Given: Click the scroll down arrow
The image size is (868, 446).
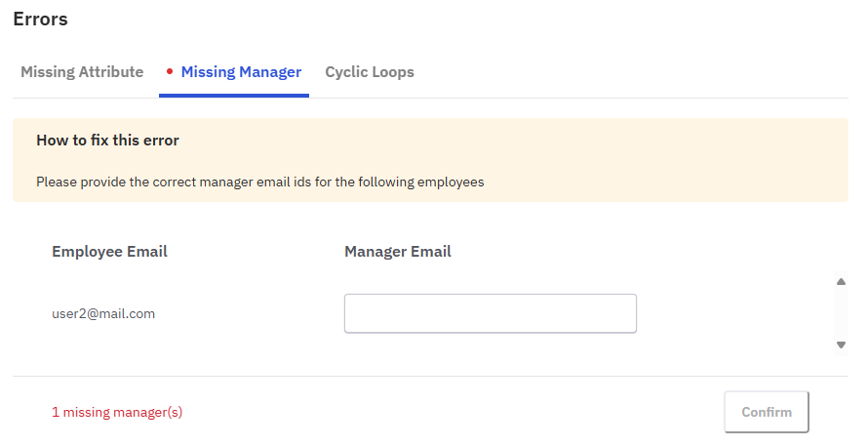Looking at the screenshot, I should tap(841, 345).
